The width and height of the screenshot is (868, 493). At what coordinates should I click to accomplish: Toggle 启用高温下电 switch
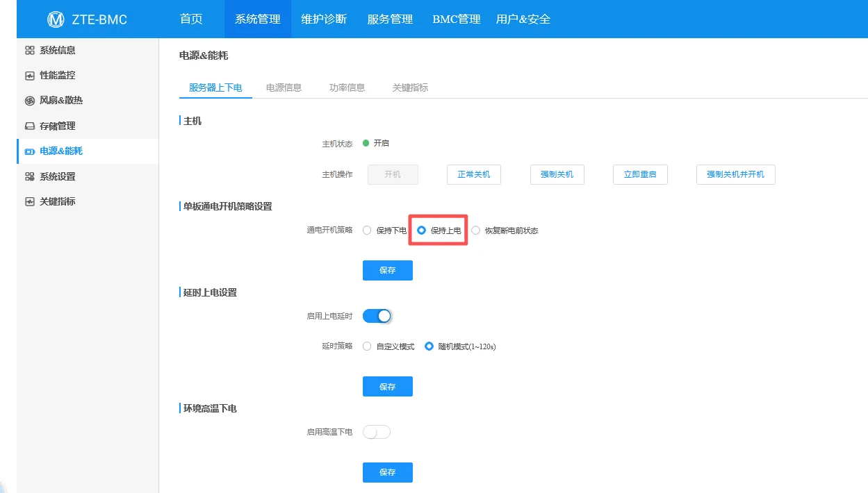377,432
